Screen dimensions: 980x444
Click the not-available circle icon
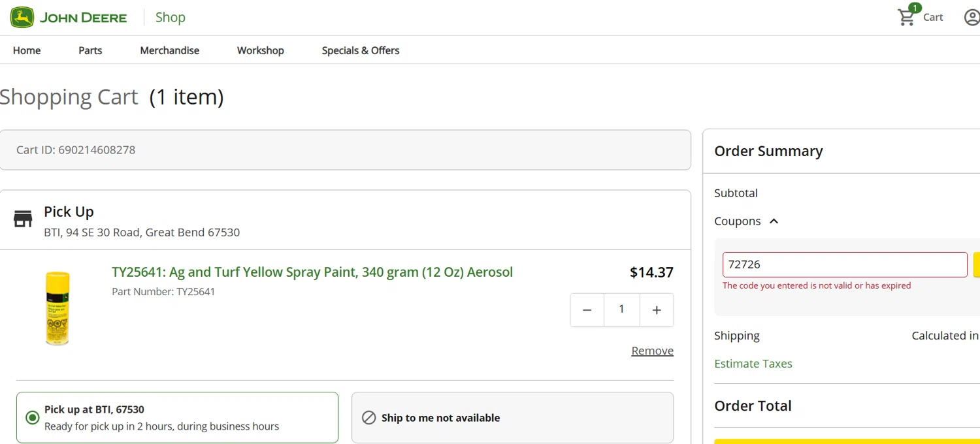[x=368, y=417]
